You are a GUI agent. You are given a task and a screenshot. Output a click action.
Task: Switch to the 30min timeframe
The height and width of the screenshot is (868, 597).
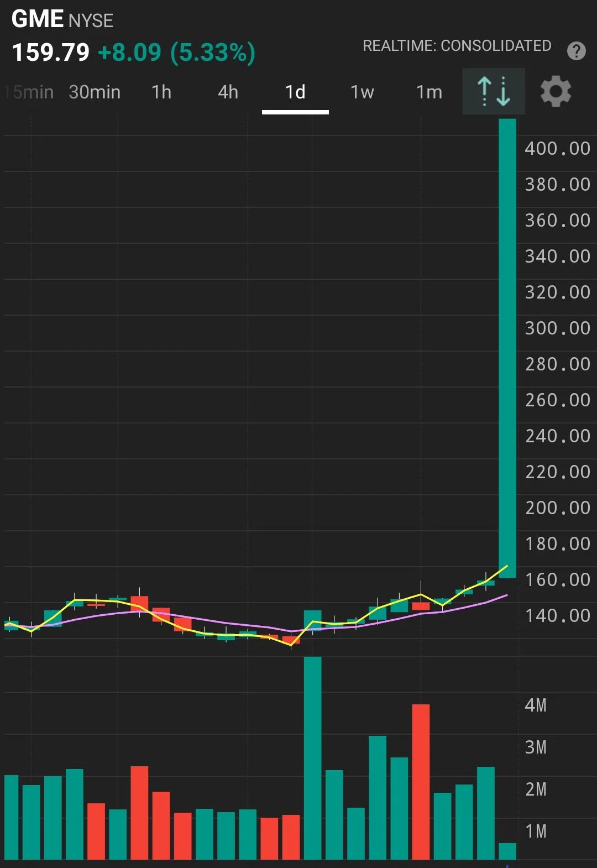[95, 92]
